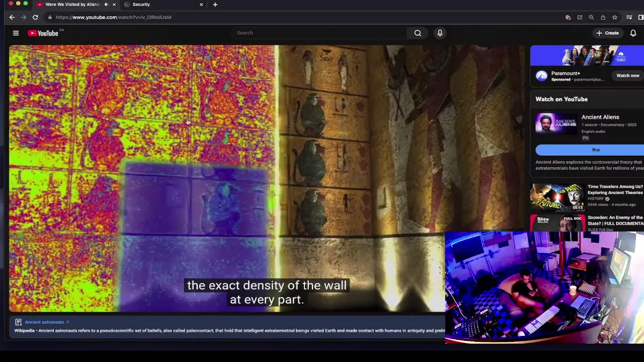This screenshot has height=362, width=644.
Task: Click the Wikipedia description text
Action: pyautogui.click(x=229, y=331)
